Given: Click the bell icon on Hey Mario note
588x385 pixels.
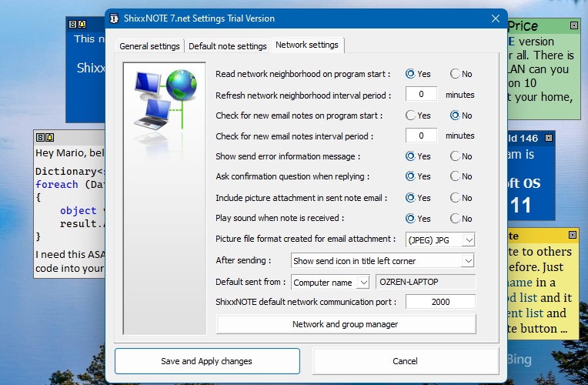Looking at the screenshot, I should pyautogui.click(x=49, y=137).
